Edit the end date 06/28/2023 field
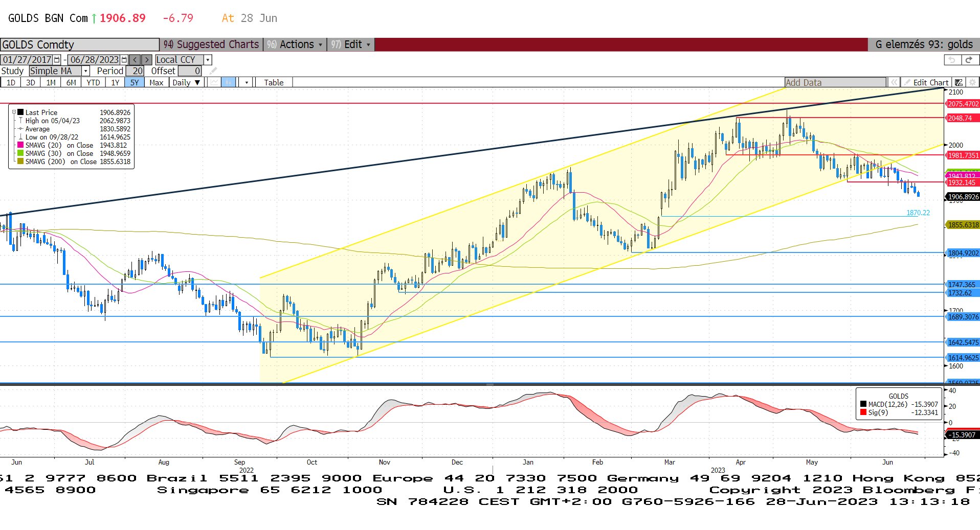This screenshot has width=980, height=530. click(x=94, y=60)
